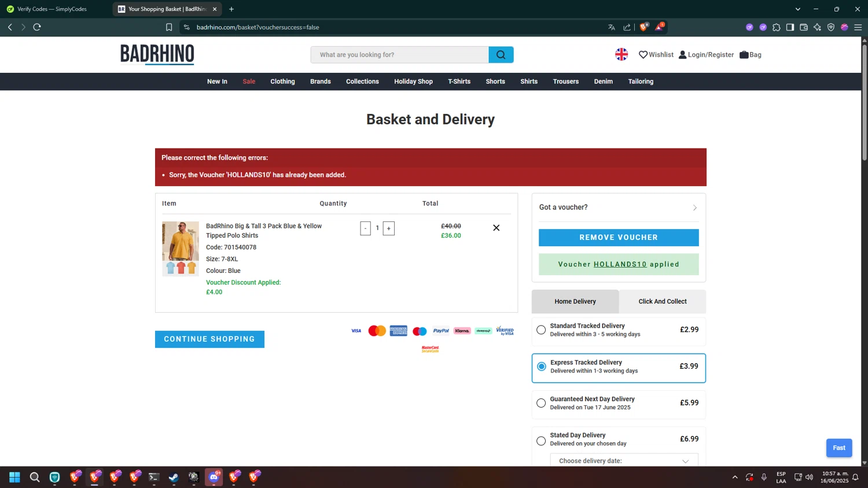The width and height of the screenshot is (868, 488).
Task: Open the New In menu
Action: pyautogui.click(x=217, y=82)
